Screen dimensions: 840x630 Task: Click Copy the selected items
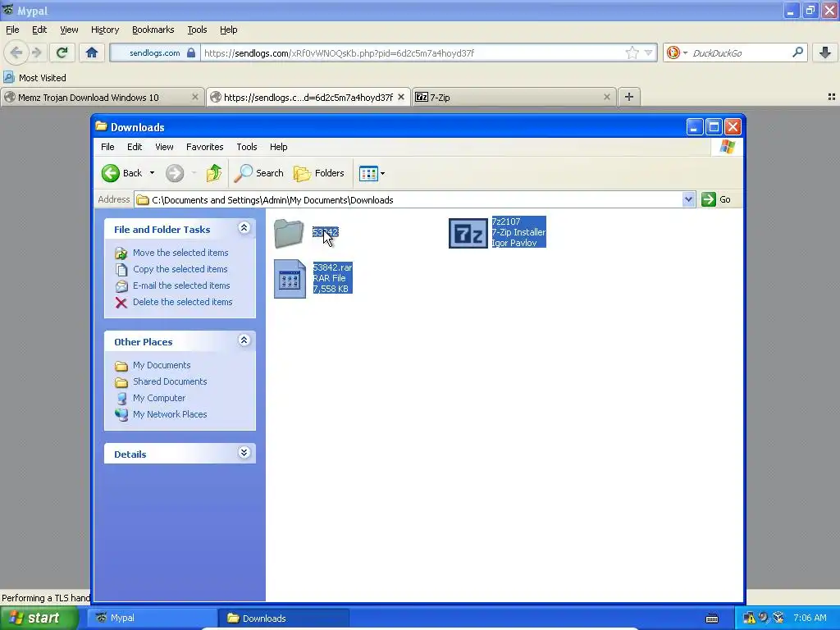(180, 269)
